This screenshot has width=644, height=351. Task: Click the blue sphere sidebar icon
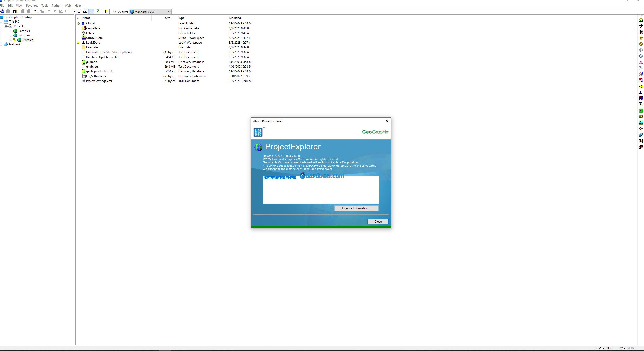641,56
